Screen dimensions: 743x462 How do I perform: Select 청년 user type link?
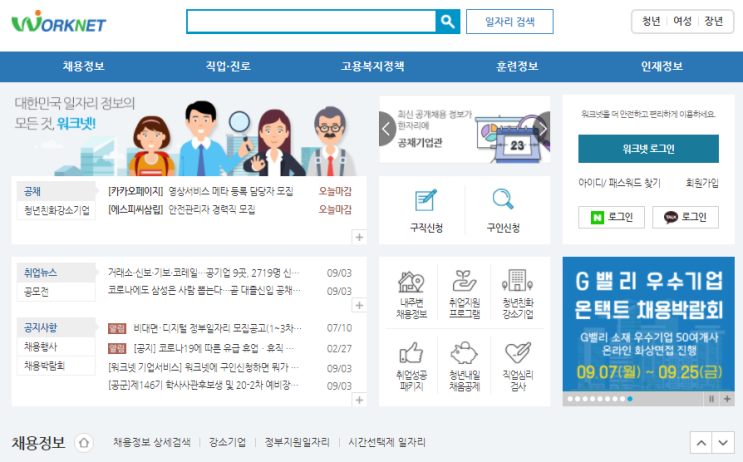pyautogui.click(x=651, y=21)
